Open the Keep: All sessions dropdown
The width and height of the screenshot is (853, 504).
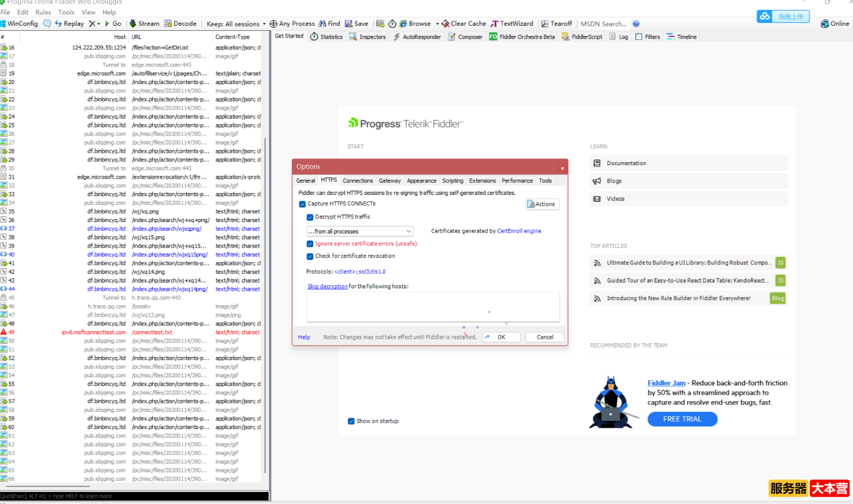236,23
